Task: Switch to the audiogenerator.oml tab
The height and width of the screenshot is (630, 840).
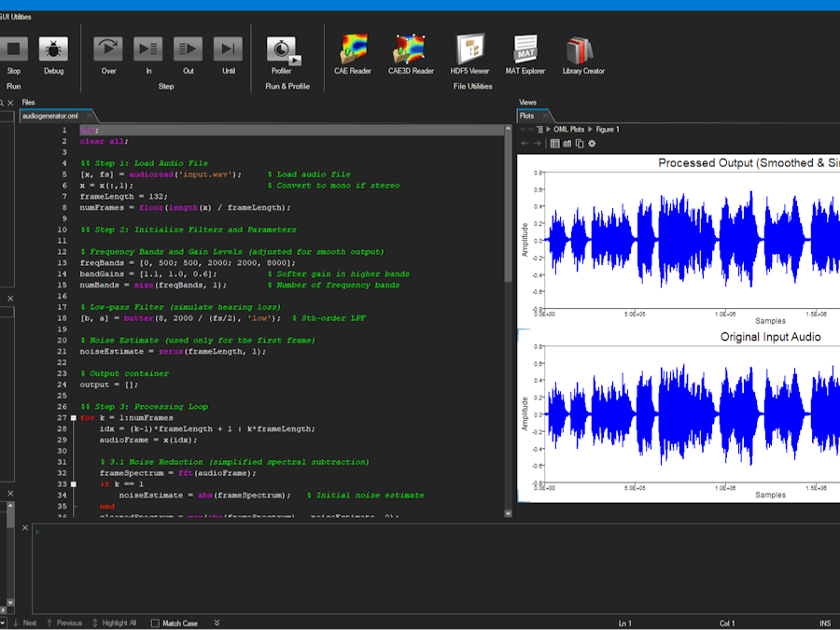Action: [49, 116]
